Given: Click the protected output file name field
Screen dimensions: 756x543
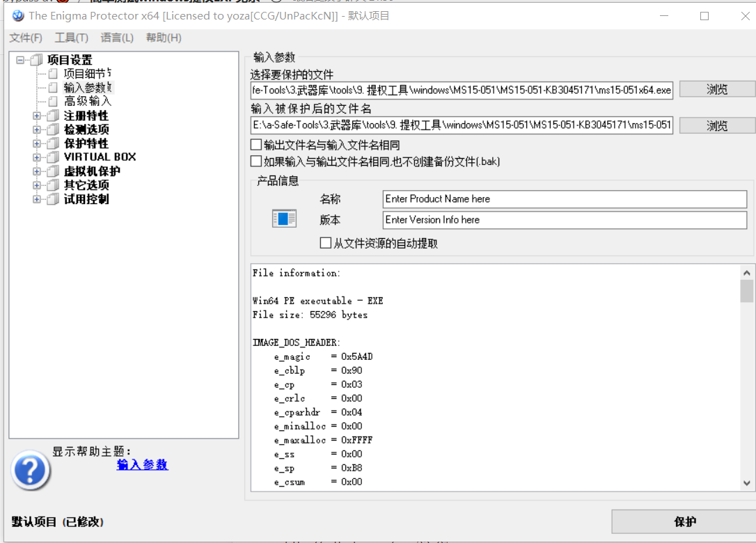Looking at the screenshot, I should [x=462, y=125].
